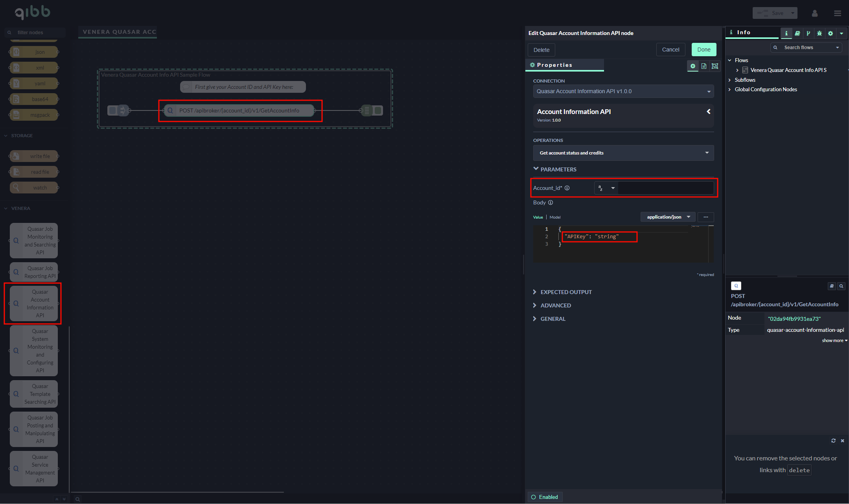Viewport: 849px width, 504px height.
Task: Open the CONNECTION dropdown
Action: click(x=623, y=91)
